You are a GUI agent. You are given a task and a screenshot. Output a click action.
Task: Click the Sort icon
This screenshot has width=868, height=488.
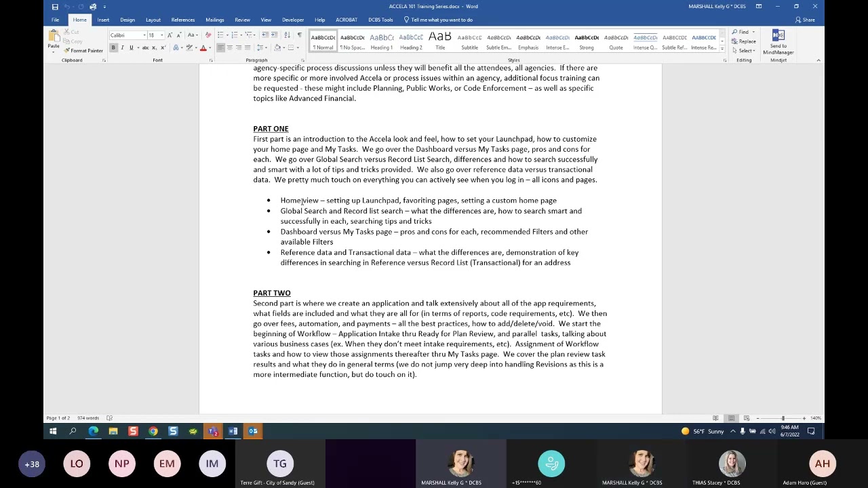pos(287,35)
